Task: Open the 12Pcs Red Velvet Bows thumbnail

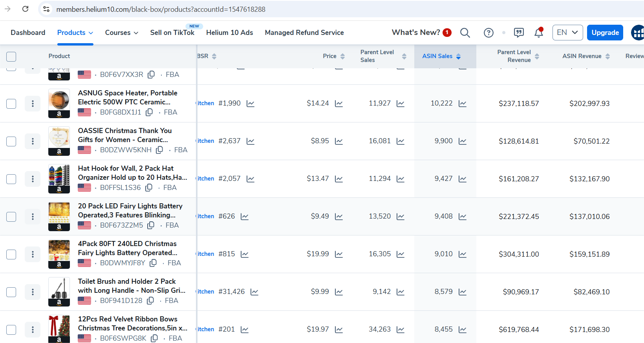Action: coord(59,329)
